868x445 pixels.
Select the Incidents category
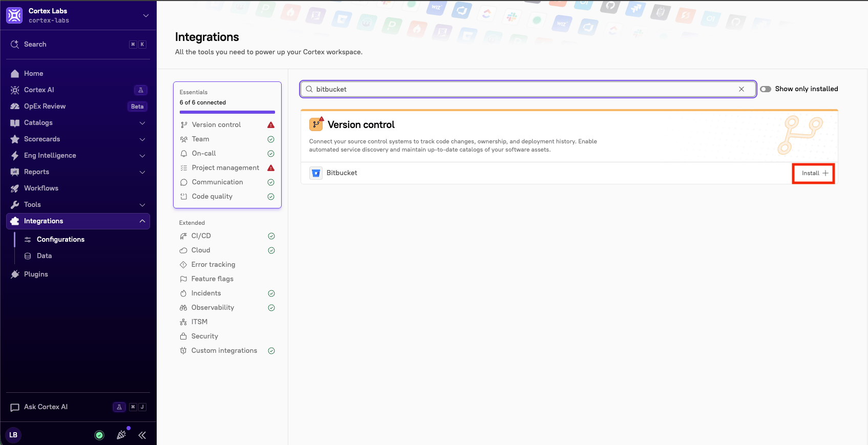[227, 293]
